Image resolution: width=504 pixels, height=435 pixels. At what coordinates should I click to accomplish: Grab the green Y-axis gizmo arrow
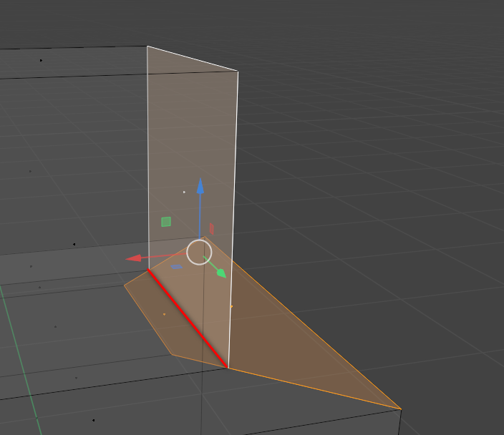tap(221, 273)
